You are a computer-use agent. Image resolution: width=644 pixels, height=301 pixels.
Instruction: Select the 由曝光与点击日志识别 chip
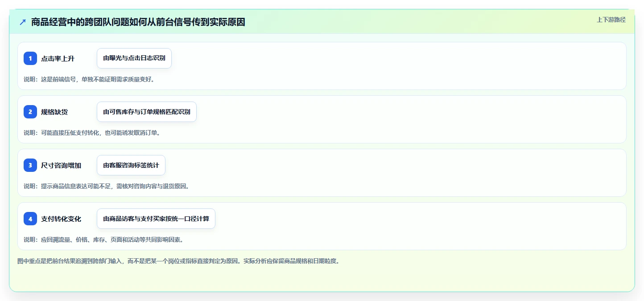[134, 58]
